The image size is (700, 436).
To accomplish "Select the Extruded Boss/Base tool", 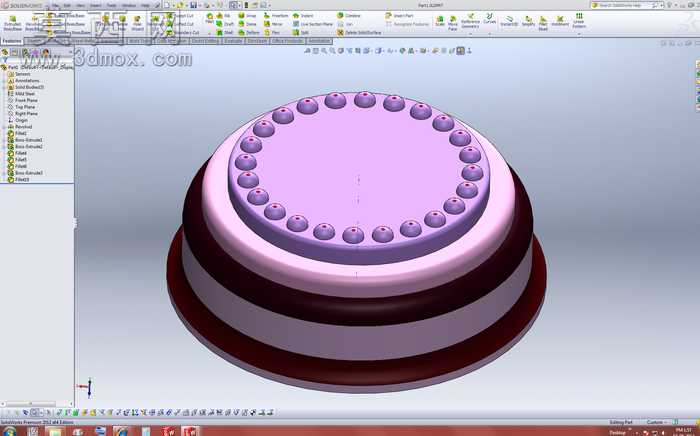I will (12, 23).
